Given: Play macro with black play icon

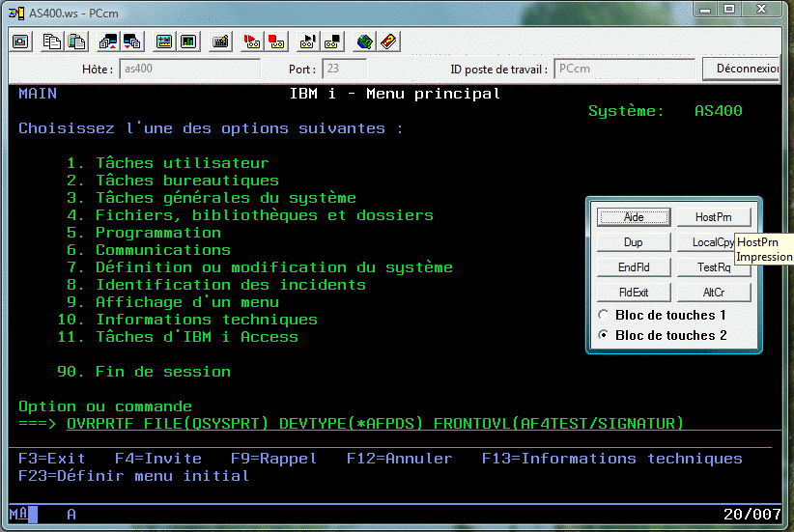Looking at the screenshot, I should (307, 42).
